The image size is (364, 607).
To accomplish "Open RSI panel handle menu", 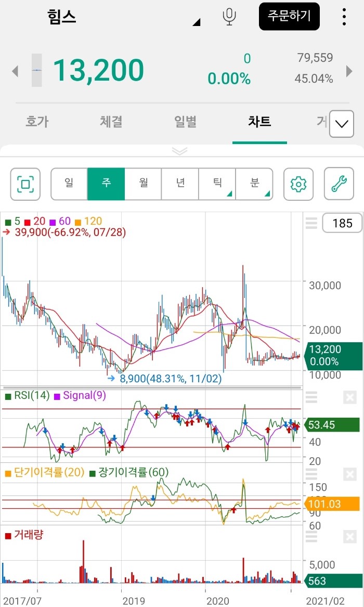I will click(x=311, y=397).
